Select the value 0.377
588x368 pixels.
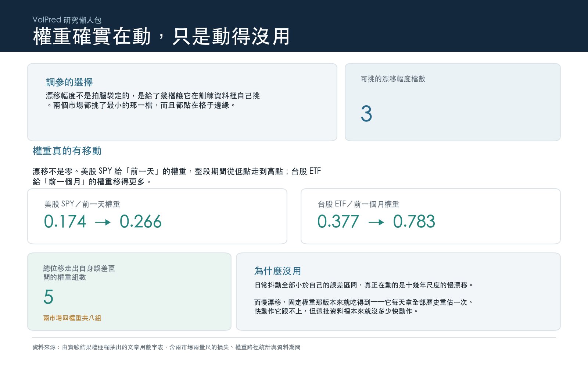pos(338,222)
